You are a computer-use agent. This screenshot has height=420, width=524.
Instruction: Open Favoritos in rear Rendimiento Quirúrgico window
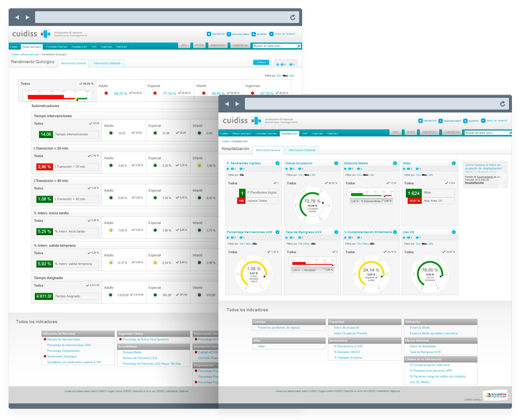pos(216,34)
